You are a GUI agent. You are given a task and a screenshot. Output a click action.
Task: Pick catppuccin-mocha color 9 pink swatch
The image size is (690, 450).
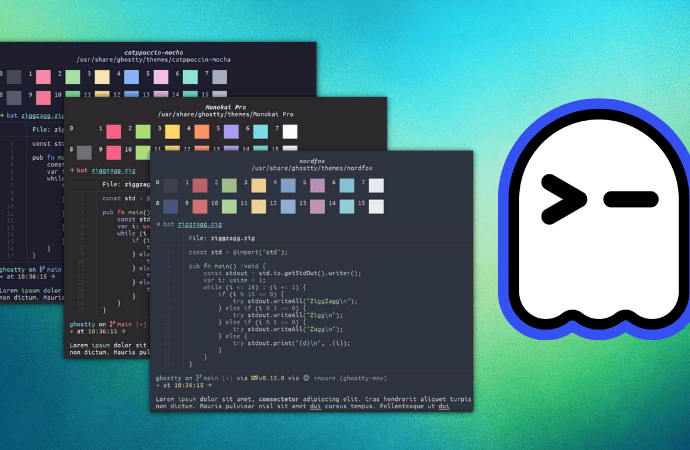(43, 98)
